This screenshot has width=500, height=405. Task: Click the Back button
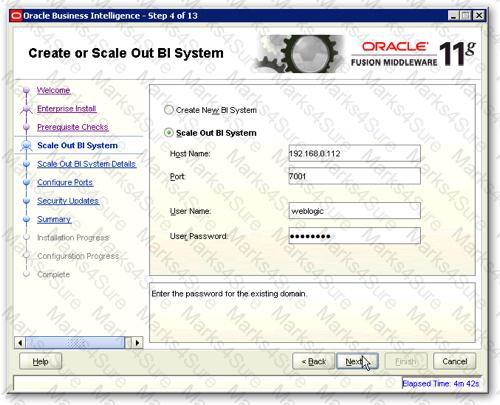(313, 361)
